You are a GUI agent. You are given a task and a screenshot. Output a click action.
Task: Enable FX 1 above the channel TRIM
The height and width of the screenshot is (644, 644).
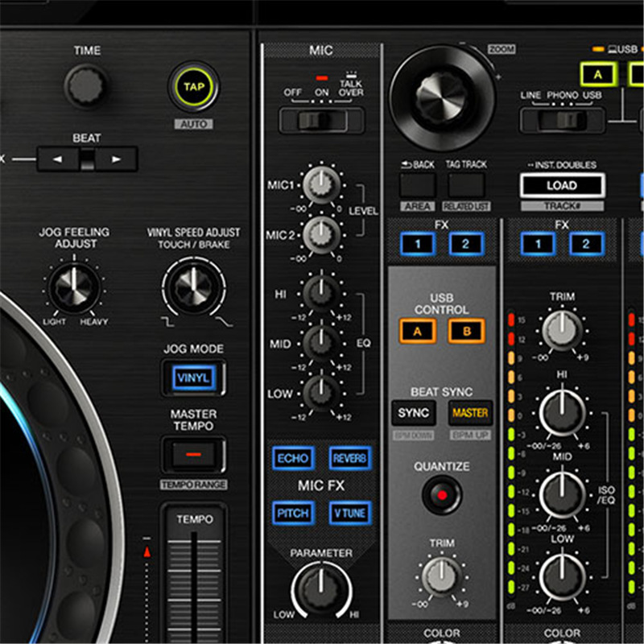538,244
